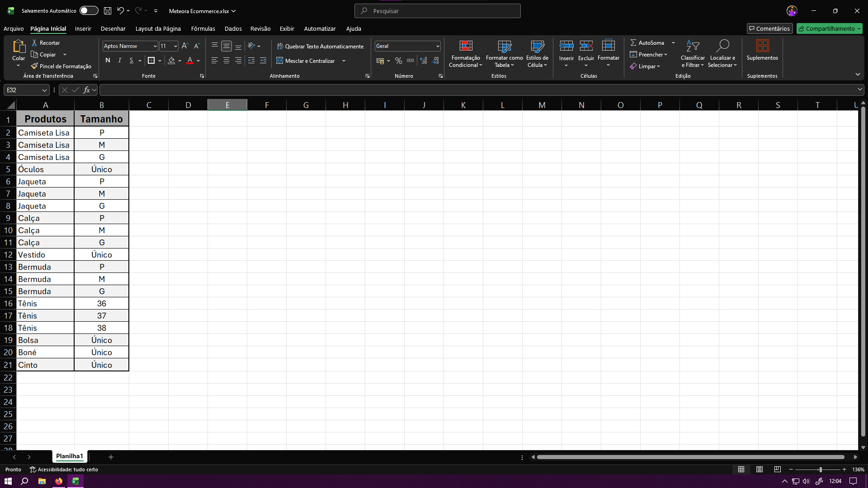Click the Formatação Condicional icon
This screenshot has width=868, height=488.
tap(466, 46)
